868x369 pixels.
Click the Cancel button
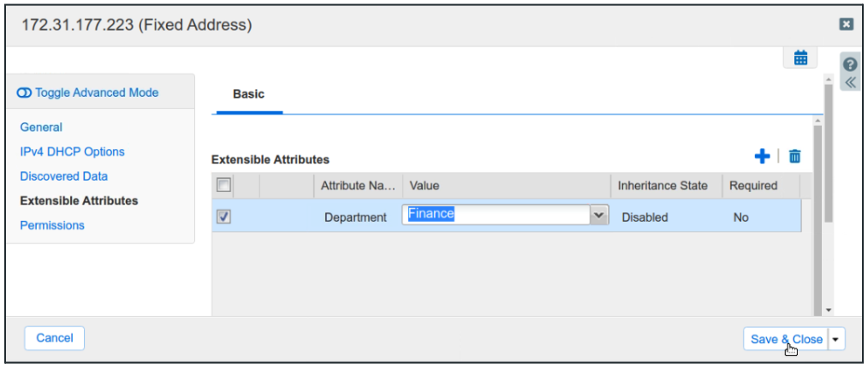coord(55,338)
